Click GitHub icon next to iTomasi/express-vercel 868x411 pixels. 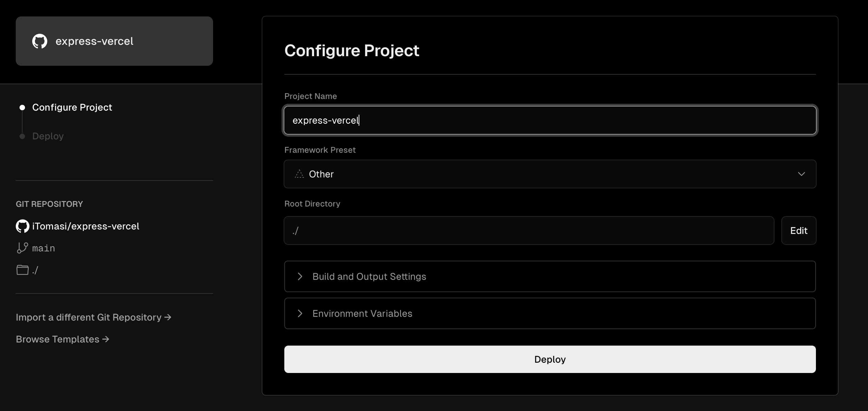(x=23, y=226)
